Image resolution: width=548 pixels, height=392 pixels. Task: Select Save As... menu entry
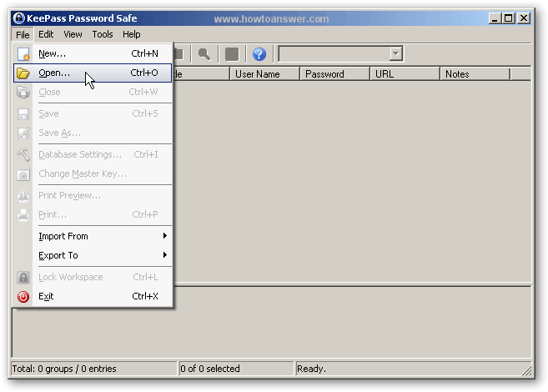coord(93,133)
